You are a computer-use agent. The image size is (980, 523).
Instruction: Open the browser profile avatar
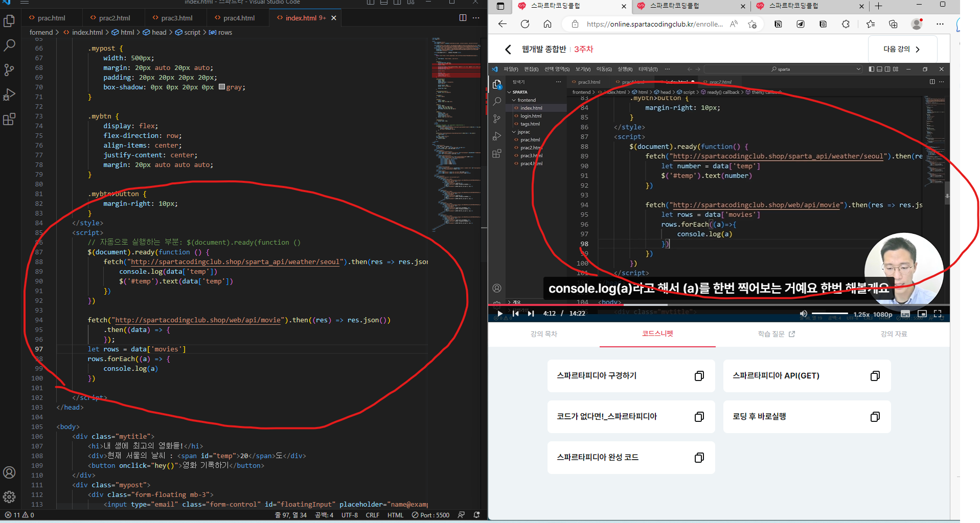point(917,24)
